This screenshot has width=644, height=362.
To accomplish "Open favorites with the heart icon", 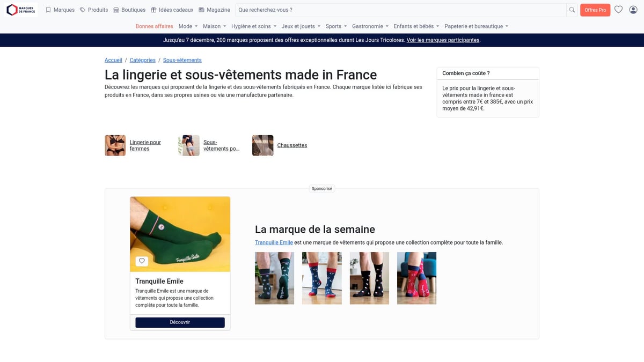I will [618, 10].
